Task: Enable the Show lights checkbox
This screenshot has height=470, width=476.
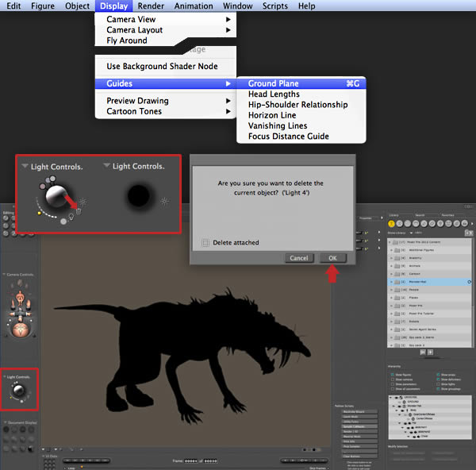Action: pos(438,384)
